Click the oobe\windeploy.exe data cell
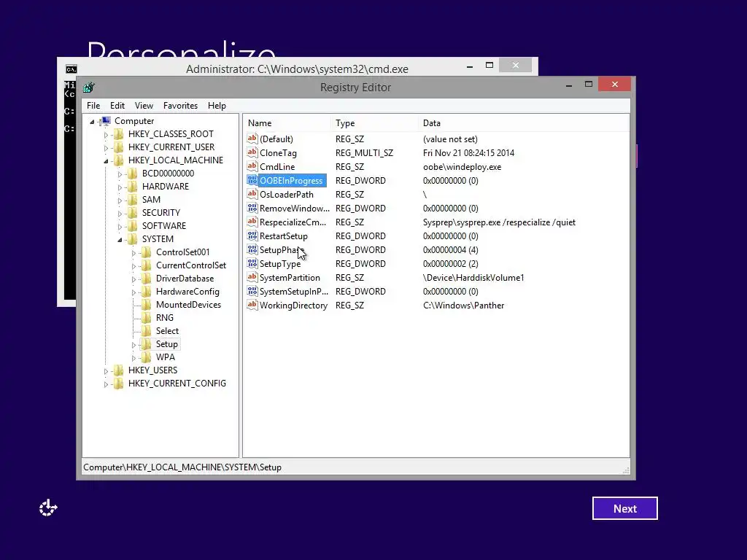The image size is (747, 560). click(x=462, y=167)
